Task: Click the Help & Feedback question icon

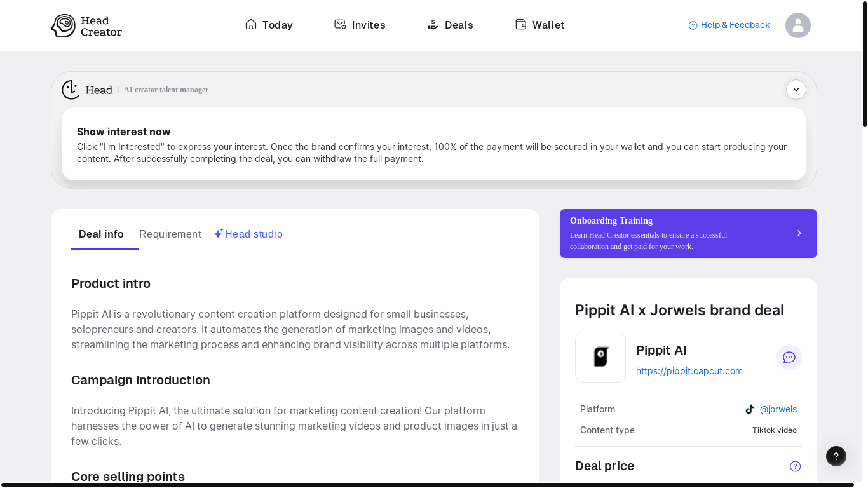Action: pyautogui.click(x=693, y=25)
